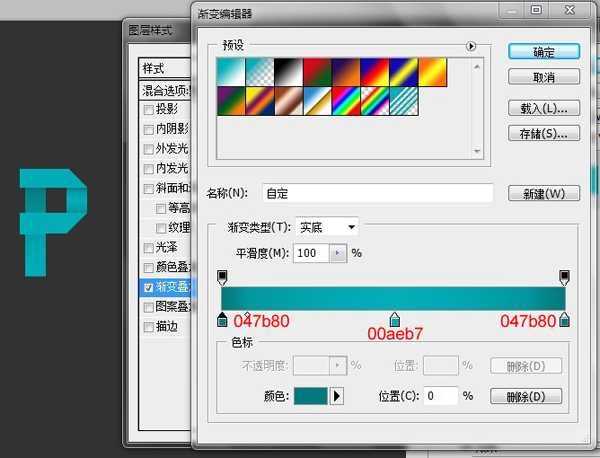Click the left color stop under gradient bar
This screenshot has width=600, height=458.
pos(222,319)
